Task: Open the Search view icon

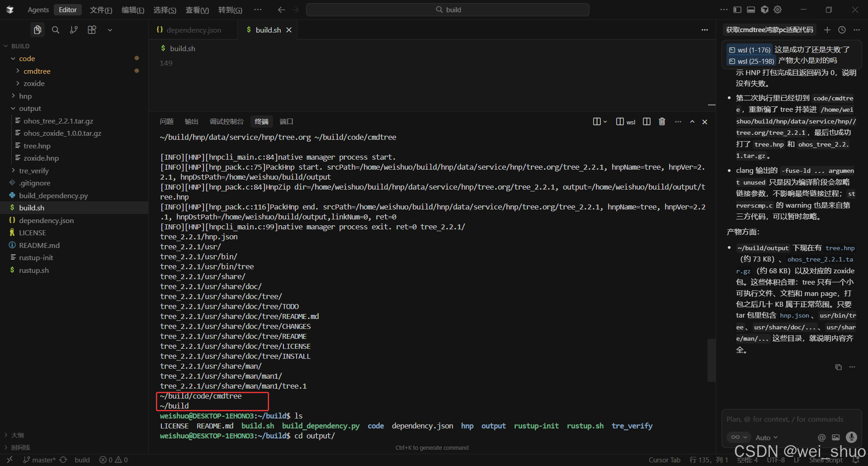Action: tap(56, 30)
